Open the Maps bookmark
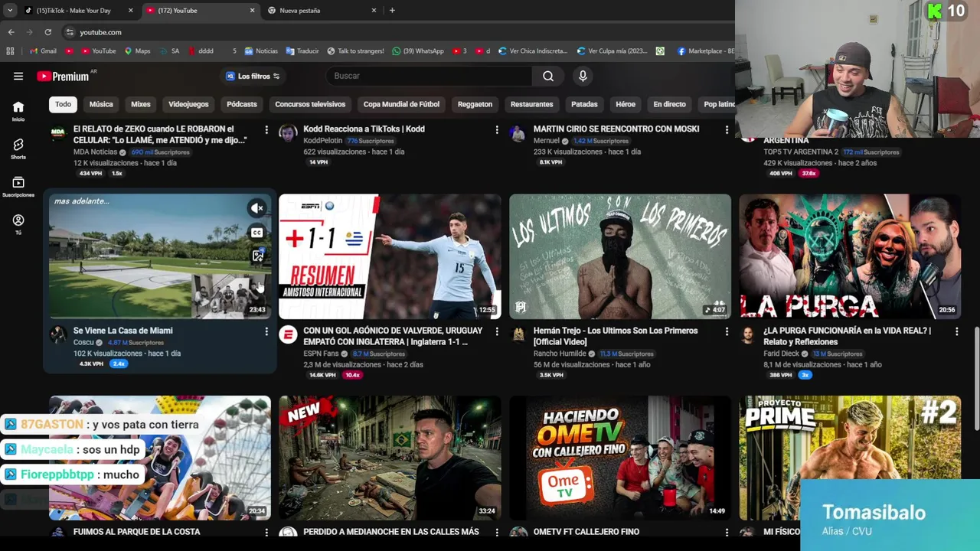The height and width of the screenshot is (551, 980). click(137, 51)
